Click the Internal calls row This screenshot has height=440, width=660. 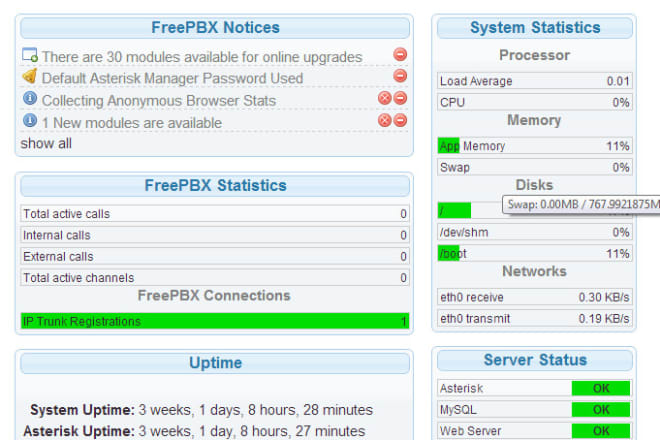click(215, 235)
